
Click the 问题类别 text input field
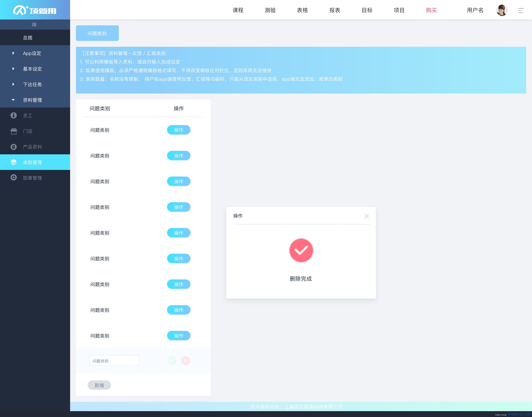coord(114,361)
